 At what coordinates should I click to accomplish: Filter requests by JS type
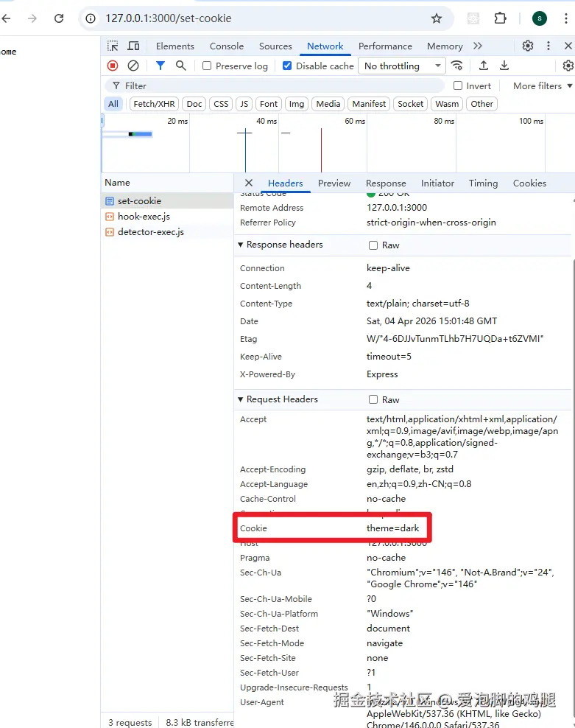(x=244, y=104)
